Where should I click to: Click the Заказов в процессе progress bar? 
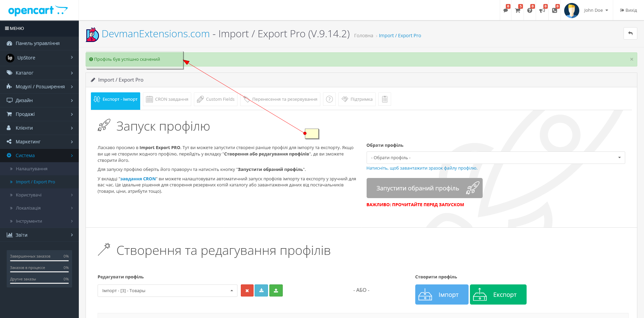tap(39, 272)
